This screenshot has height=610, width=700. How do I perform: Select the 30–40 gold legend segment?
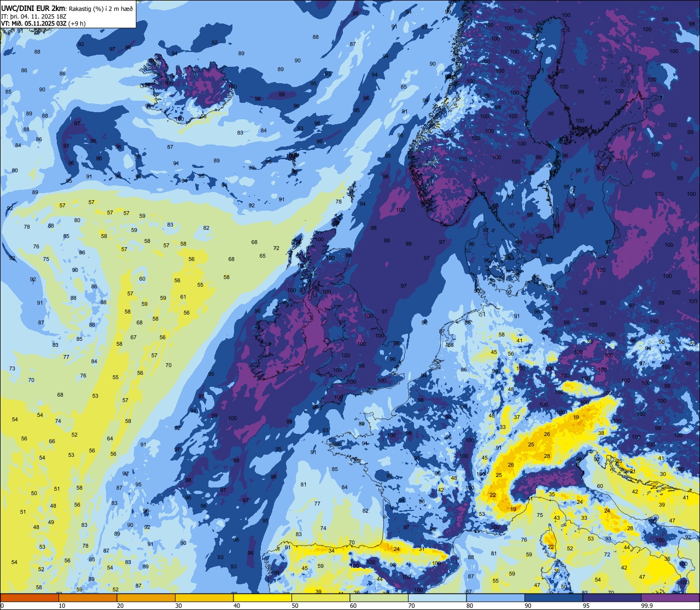point(204,597)
